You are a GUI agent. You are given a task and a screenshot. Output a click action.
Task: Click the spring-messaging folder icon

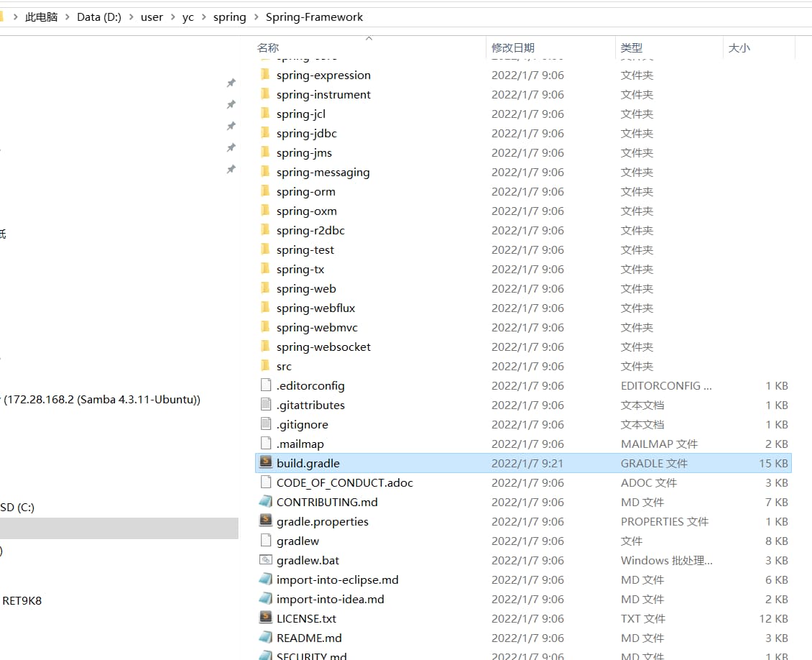(265, 172)
